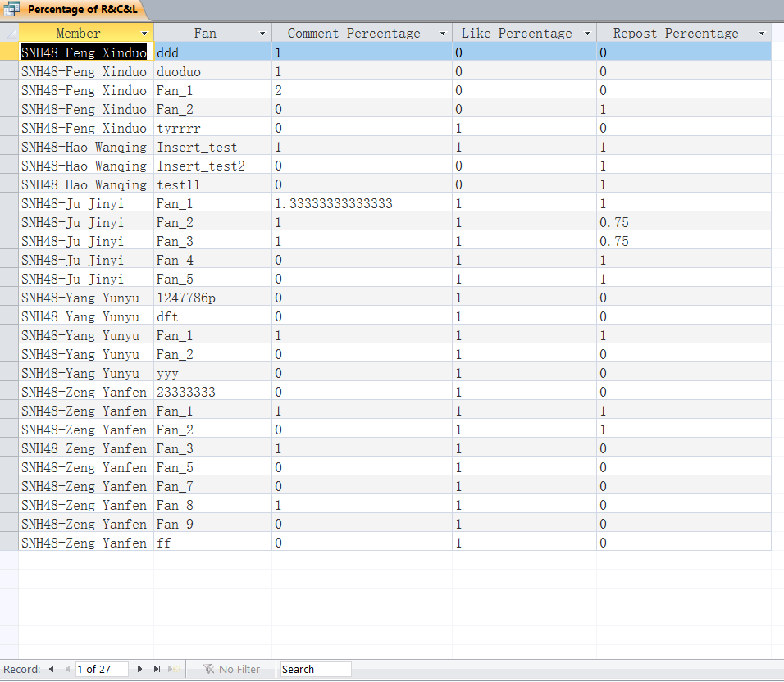Click Comment Percentage 2 for Feng Xinduo Fan_1
Image resolution: width=784 pixels, height=682 pixels.
[x=362, y=90]
